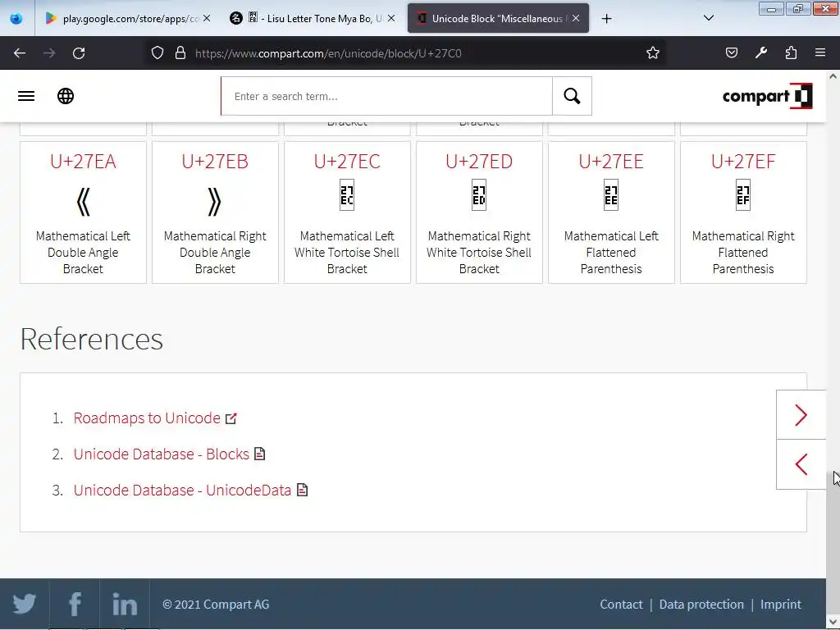Click the right double angle bracket glyph
This screenshot has height=630, width=840.
[215, 202]
